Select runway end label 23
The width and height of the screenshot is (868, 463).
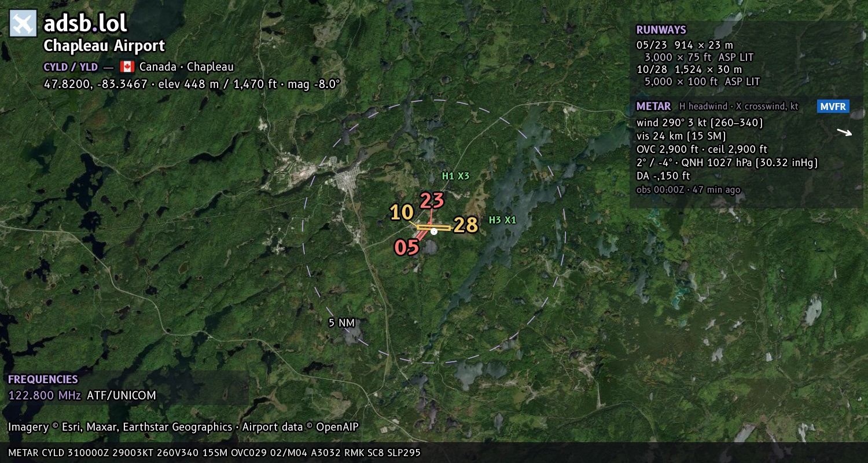pos(432,200)
